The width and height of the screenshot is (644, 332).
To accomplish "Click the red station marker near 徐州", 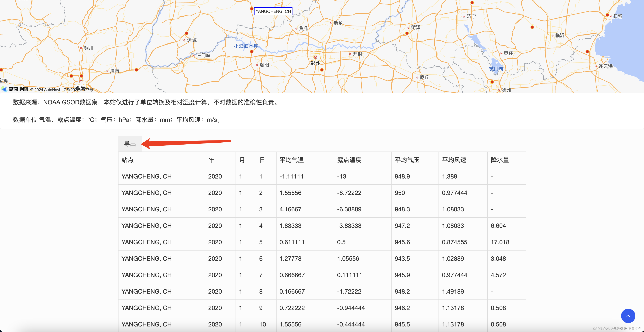I will coord(492,82).
